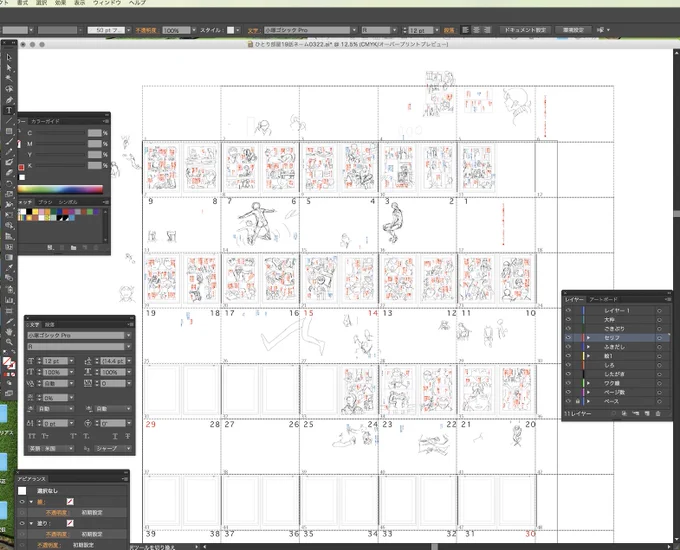This screenshot has width=680, height=550.
Task: Select the Pencil tool
Action: click(9, 152)
